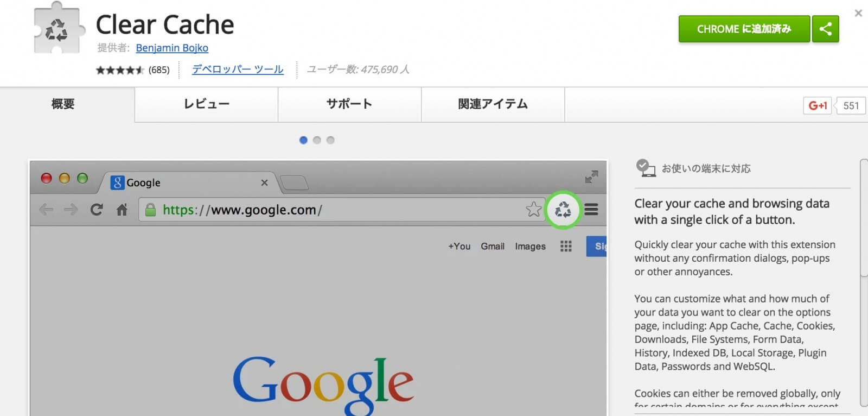Screen dimensions: 868x416
Task: Click the Google +1 button
Action: pos(818,105)
